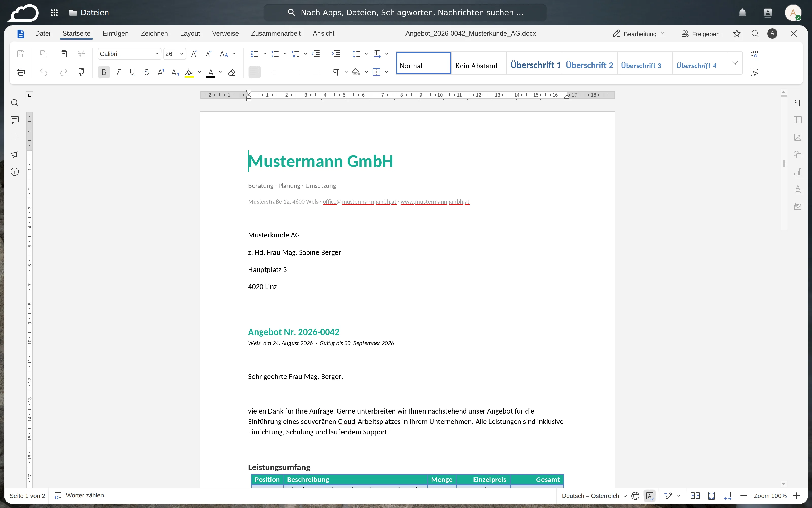Apply the Überschrift 1 style

[x=534, y=63]
